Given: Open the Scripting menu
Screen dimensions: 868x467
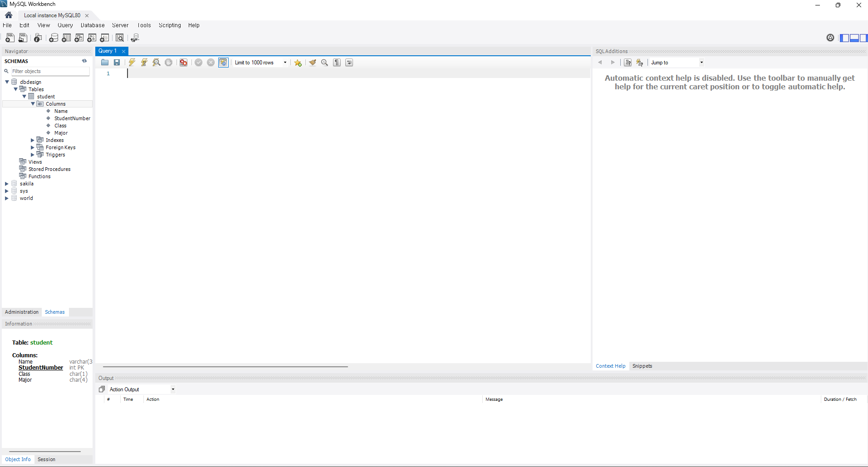Looking at the screenshot, I should [x=170, y=25].
